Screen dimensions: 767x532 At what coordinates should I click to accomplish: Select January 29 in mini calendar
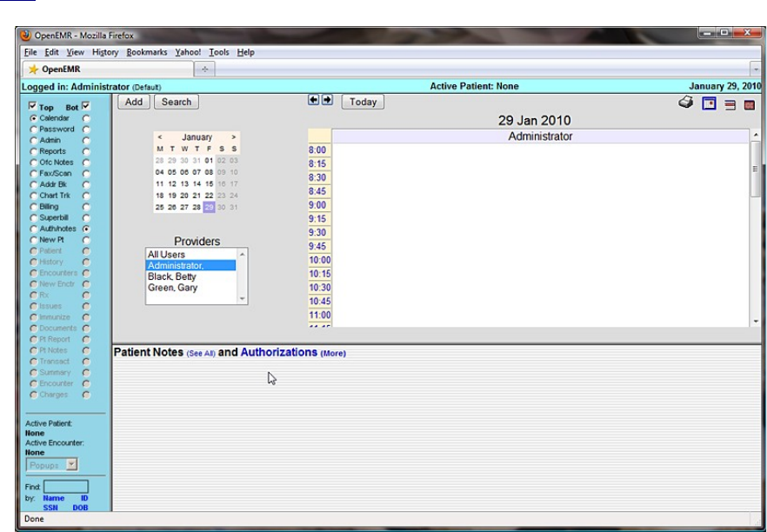pos(209,207)
